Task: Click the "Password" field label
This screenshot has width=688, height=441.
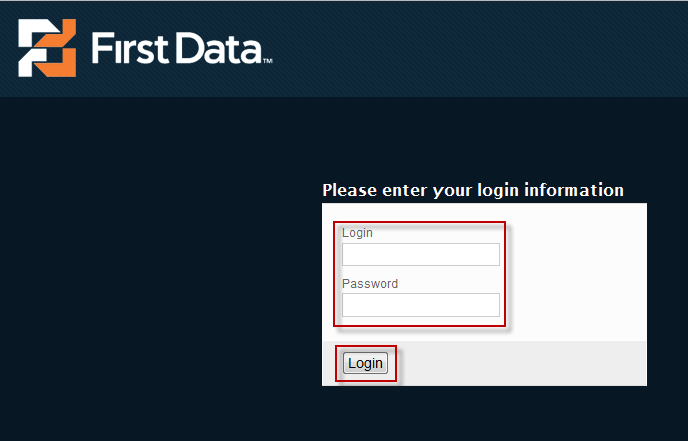Action: click(x=370, y=283)
